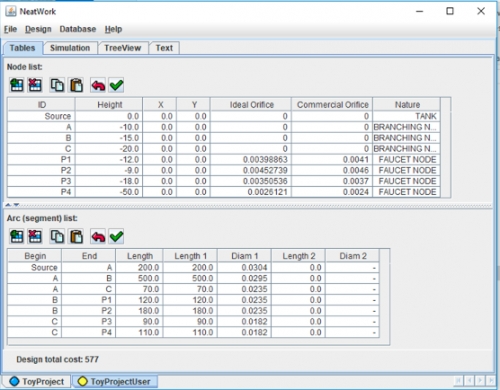Collapse split pane divider up arrow

pyautogui.click(x=8, y=205)
